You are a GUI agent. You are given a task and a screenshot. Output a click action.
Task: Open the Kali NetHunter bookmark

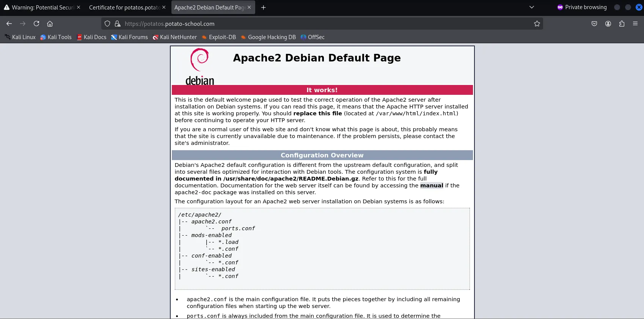(x=174, y=37)
